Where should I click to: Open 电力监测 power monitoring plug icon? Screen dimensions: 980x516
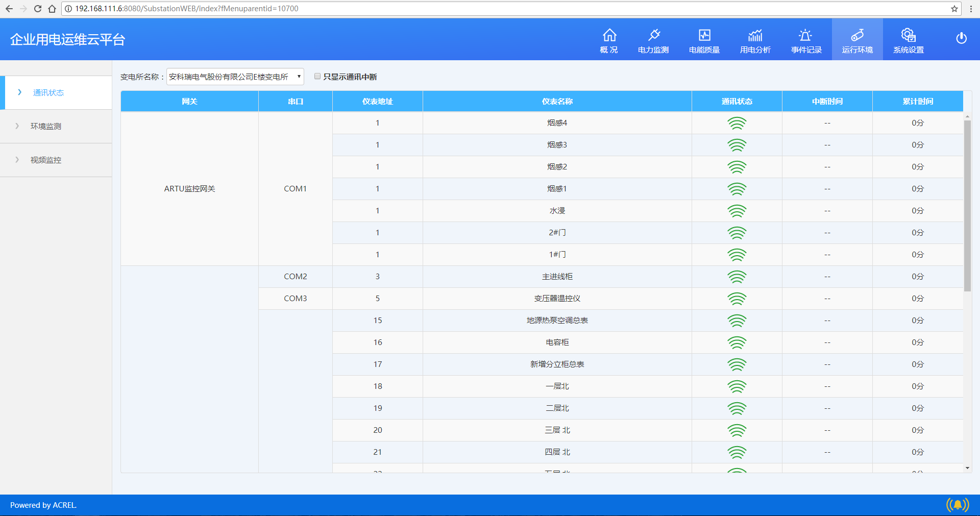coord(654,35)
